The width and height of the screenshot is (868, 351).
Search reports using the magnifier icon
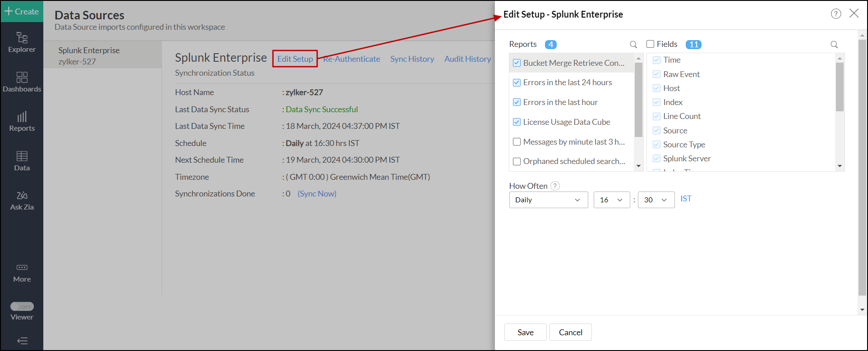pos(633,45)
